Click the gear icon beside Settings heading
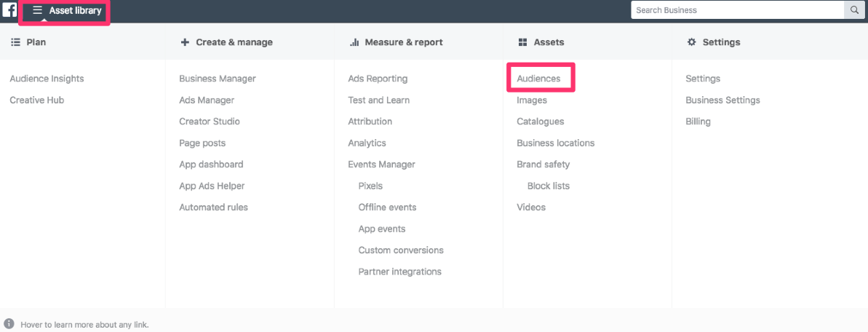This screenshot has width=868, height=332. click(x=691, y=42)
